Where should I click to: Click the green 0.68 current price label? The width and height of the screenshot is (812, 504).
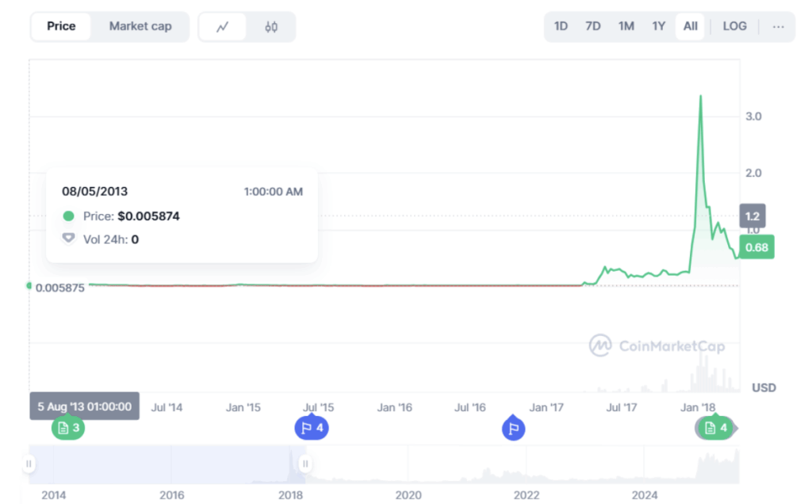point(756,247)
